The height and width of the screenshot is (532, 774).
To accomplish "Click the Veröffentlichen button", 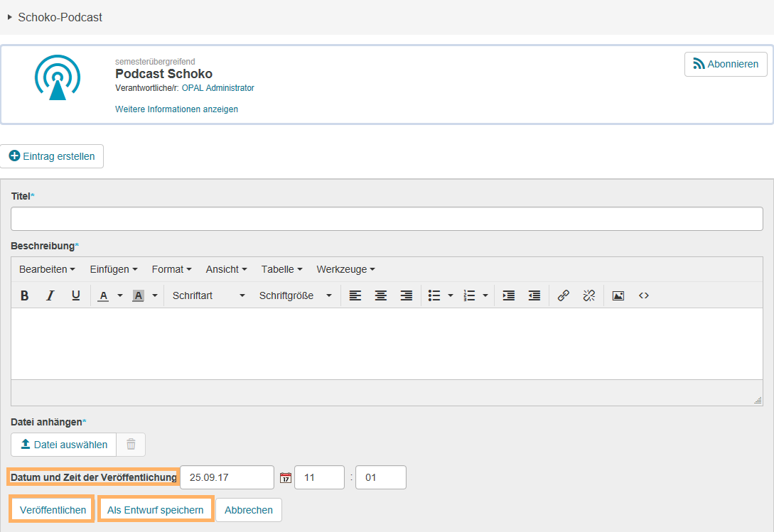I will pyautogui.click(x=53, y=510).
